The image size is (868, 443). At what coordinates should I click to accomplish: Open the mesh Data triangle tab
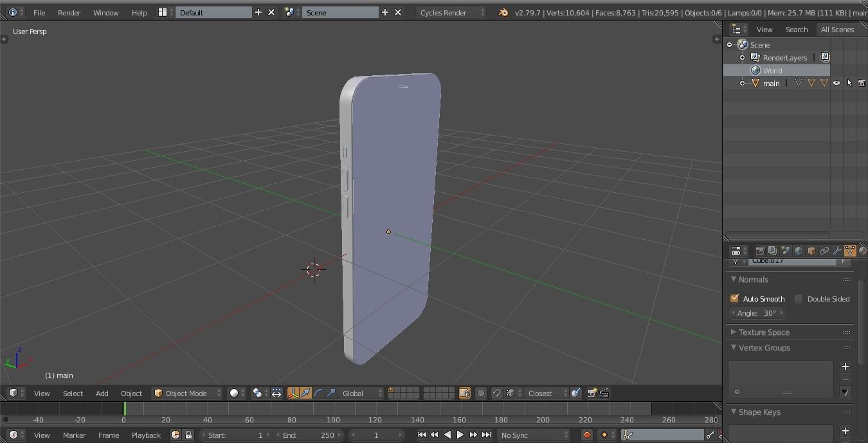(x=850, y=251)
